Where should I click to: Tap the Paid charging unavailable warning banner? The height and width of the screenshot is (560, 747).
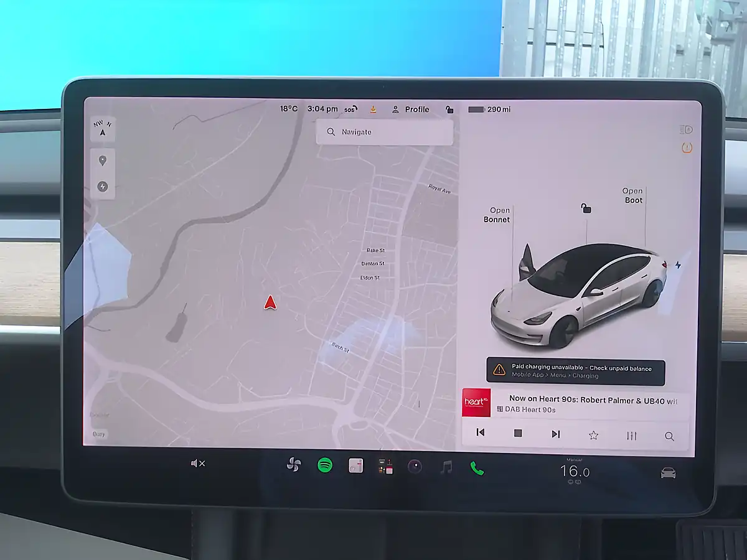[576, 371]
